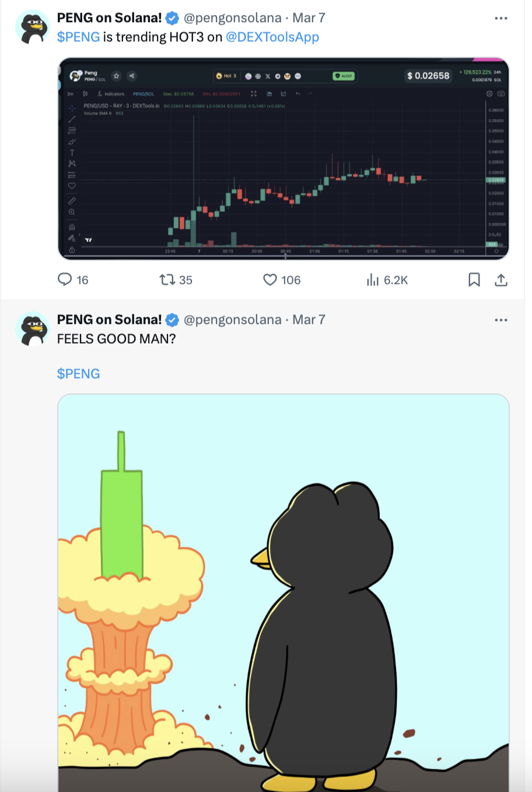Open more options on FEELS GOOD MAN tweet

click(501, 320)
